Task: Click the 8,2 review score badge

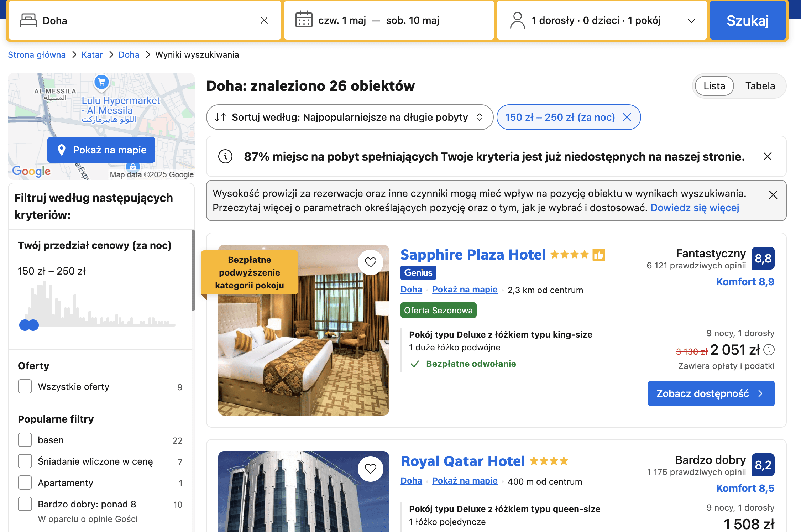Action: [x=763, y=465]
